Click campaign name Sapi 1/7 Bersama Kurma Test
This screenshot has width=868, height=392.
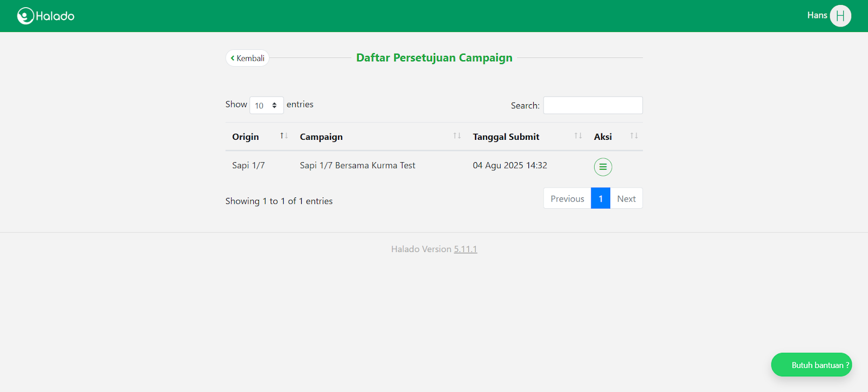[358, 165]
